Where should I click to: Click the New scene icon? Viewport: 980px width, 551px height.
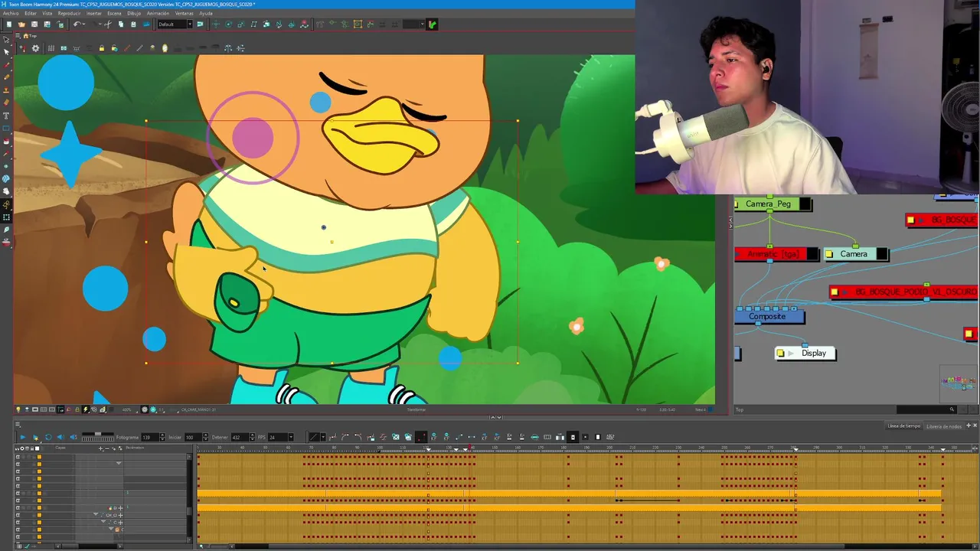tap(9, 24)
